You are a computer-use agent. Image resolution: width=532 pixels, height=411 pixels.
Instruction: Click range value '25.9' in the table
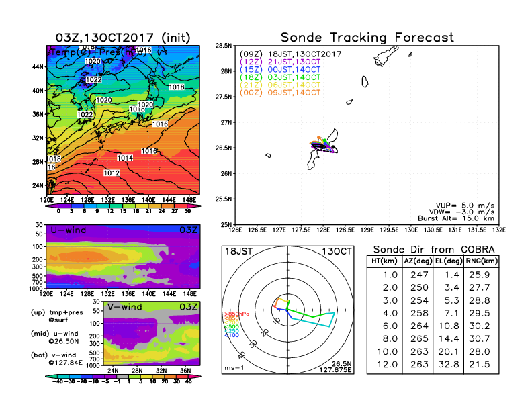click(480, 275)
